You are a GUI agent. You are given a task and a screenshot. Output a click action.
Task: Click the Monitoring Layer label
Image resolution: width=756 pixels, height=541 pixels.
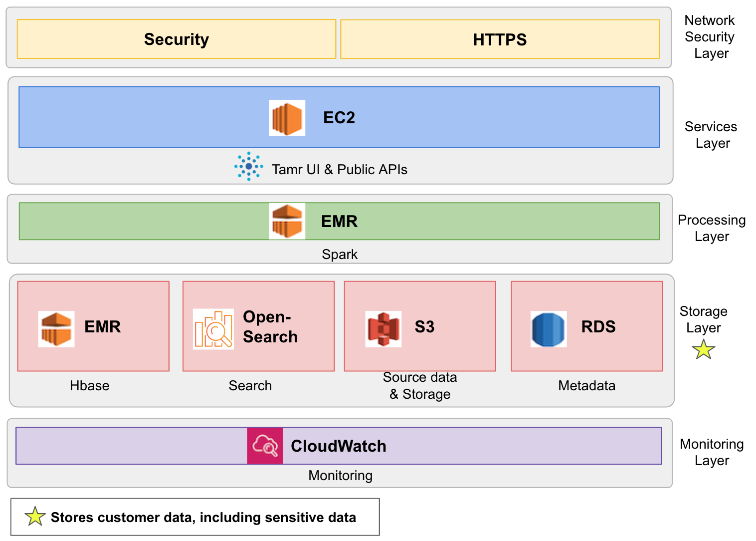[x=712, y=452]
